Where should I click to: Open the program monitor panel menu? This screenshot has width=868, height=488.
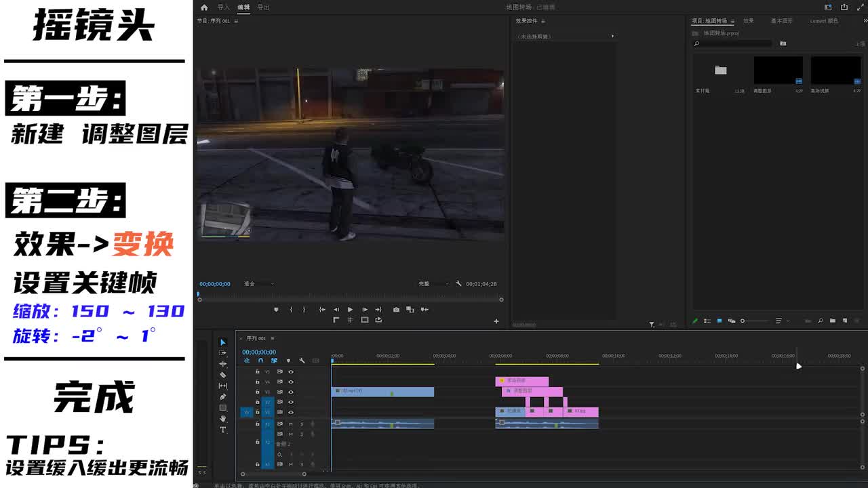pyautogui.click(x=236, y=21)
